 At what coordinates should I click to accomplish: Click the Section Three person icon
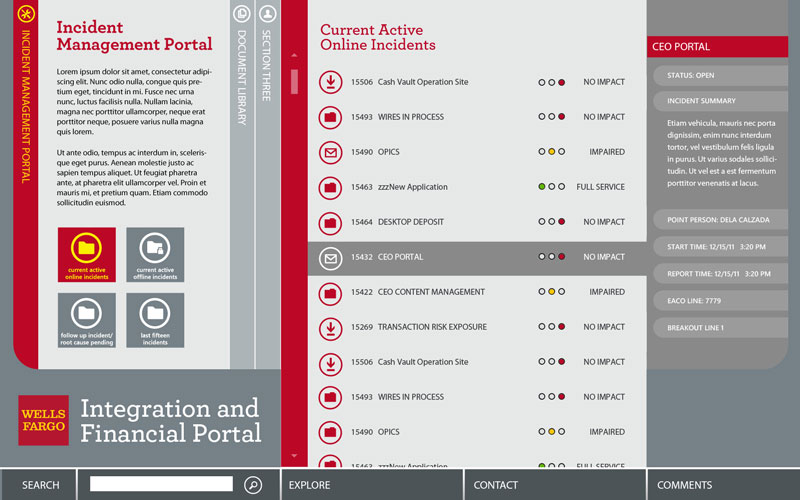pyautogui.click(x=268, y=13)
